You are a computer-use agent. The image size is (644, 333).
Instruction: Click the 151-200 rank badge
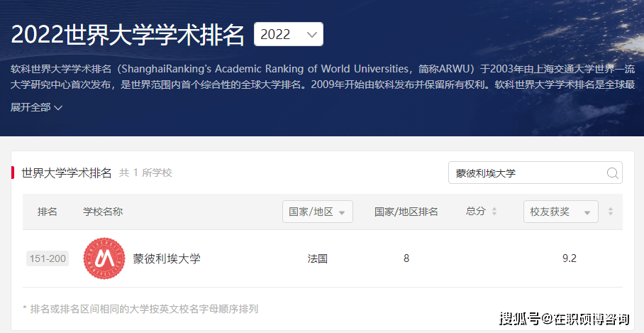click(x=48, y=258)
